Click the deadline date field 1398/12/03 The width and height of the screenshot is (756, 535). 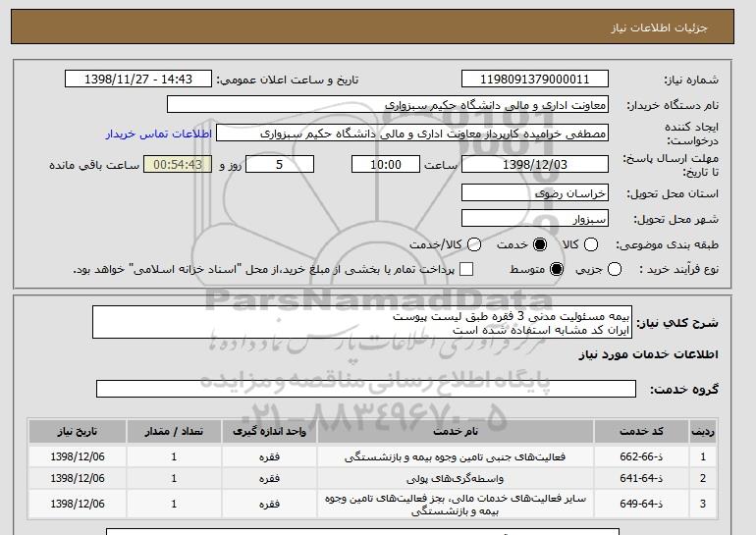535,164
